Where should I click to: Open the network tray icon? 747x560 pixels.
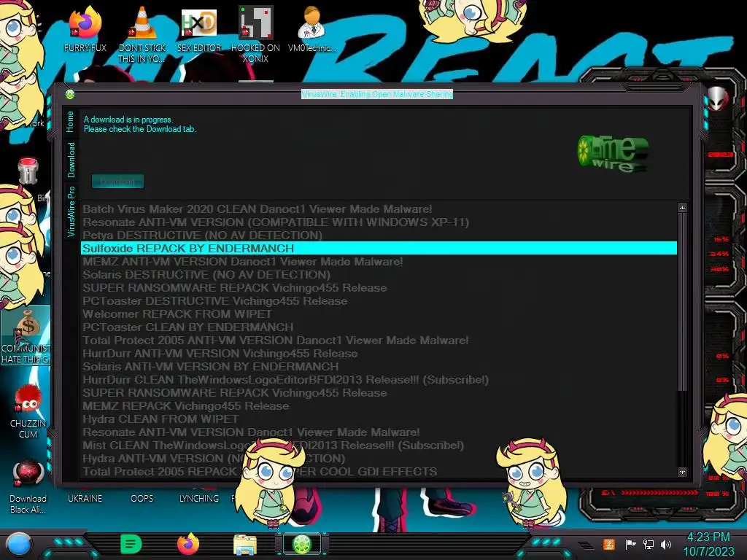(x=649, y=544)
